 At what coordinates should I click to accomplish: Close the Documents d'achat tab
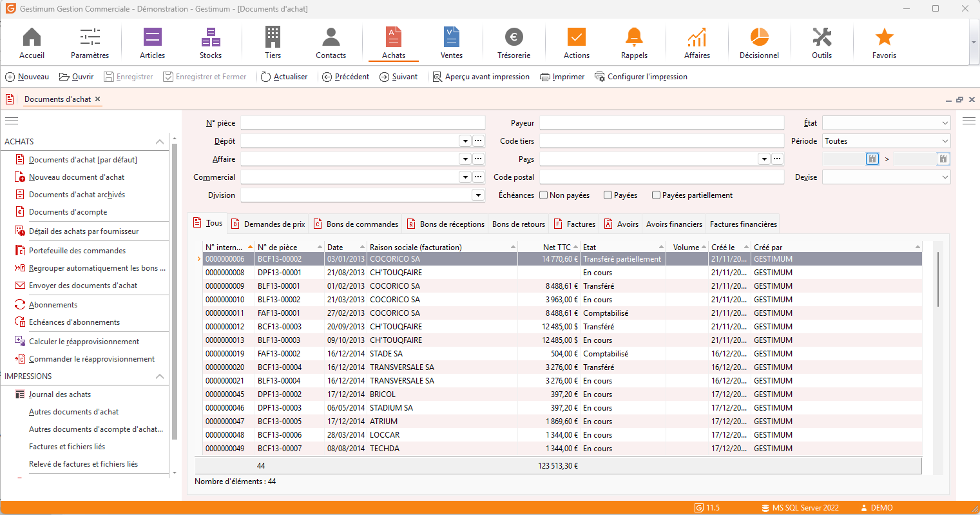(x=98, y=99)
